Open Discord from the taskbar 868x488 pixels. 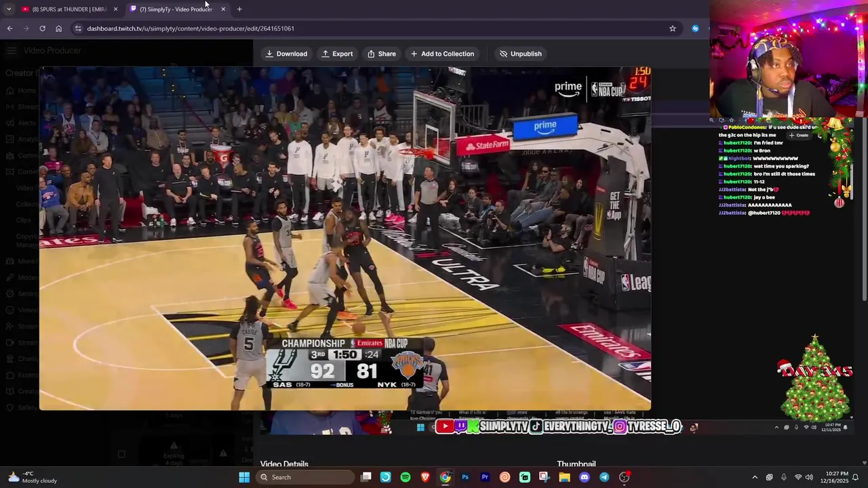point(585,477)
